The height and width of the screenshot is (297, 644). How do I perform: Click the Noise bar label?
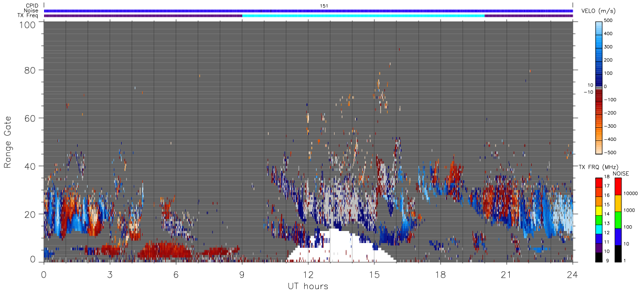pos(31,10)
